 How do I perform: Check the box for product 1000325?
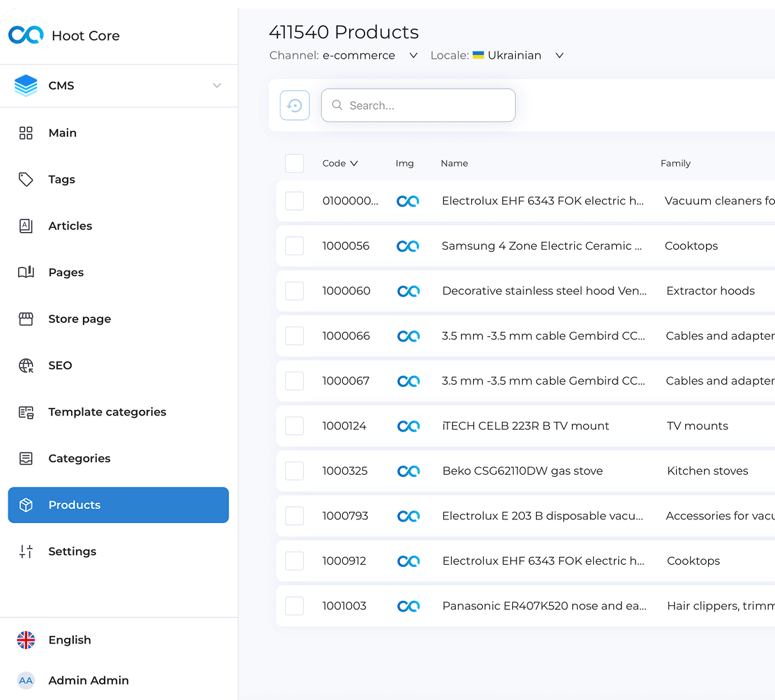tap(295, 471)
